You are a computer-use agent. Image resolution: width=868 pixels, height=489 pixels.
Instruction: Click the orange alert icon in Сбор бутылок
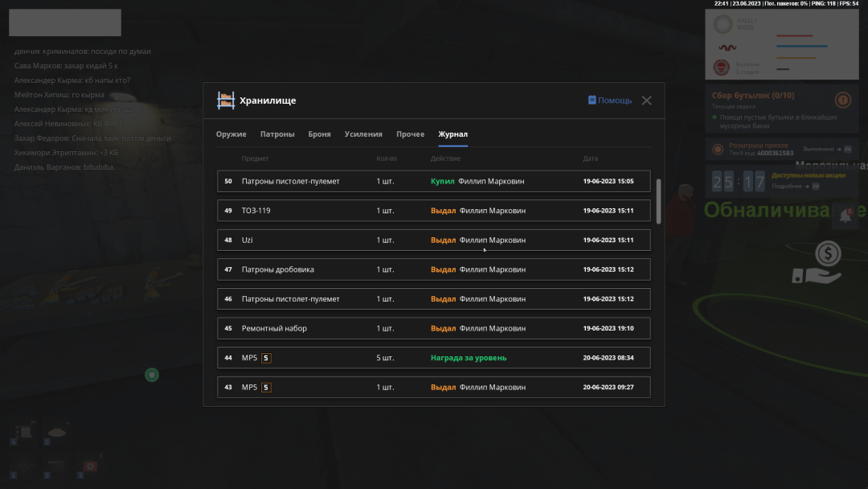click(842, 101)
